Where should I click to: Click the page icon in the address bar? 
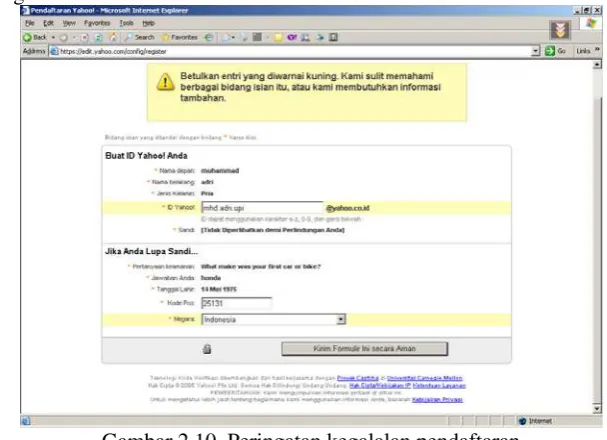[x=55, y=51]
